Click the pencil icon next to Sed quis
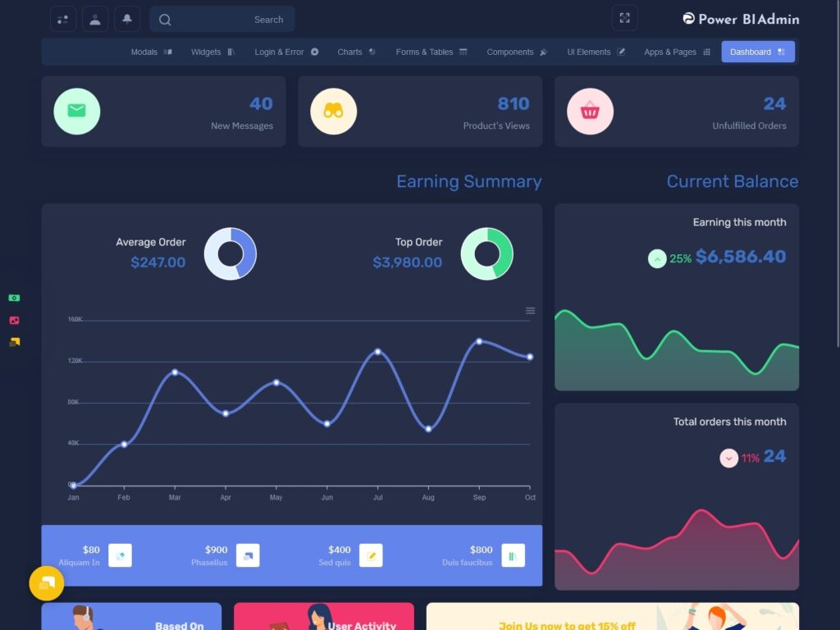This screenshot has height=630, width=840. (x=371, y=555)
